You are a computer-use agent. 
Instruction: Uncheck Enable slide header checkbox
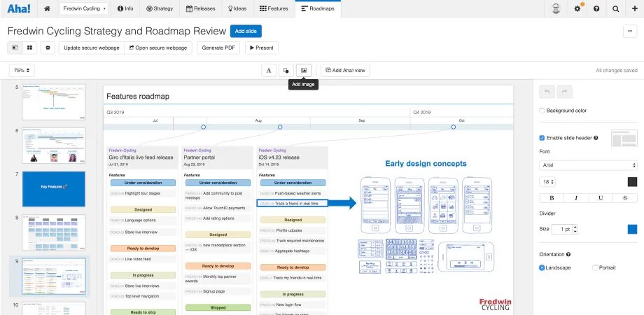(x=542, y=138)
